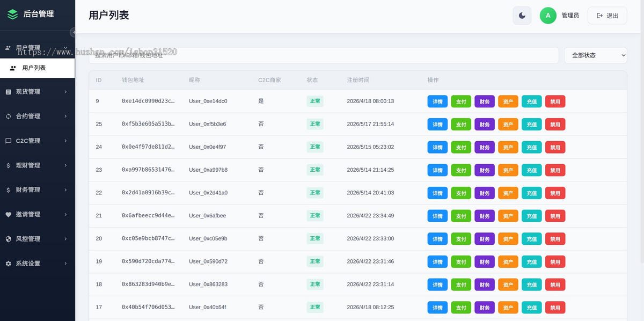644x321 pixels.
Task: Open 详情 for user ID 9
Action: tap(437, 101)
